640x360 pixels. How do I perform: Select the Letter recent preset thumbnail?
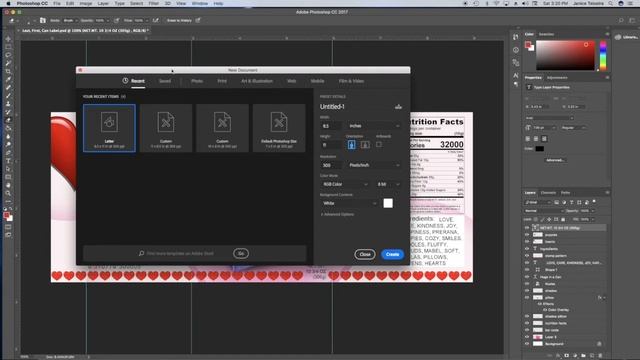109,128
